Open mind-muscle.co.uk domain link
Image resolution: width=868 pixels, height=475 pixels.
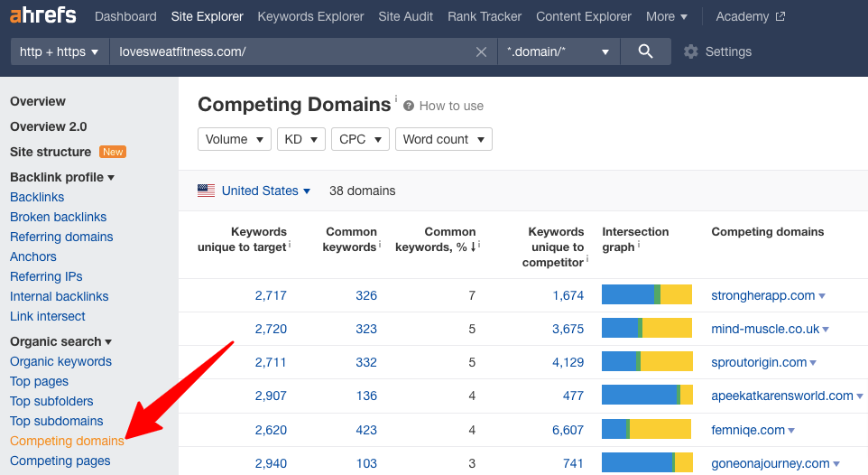click(x=765, y=330)
